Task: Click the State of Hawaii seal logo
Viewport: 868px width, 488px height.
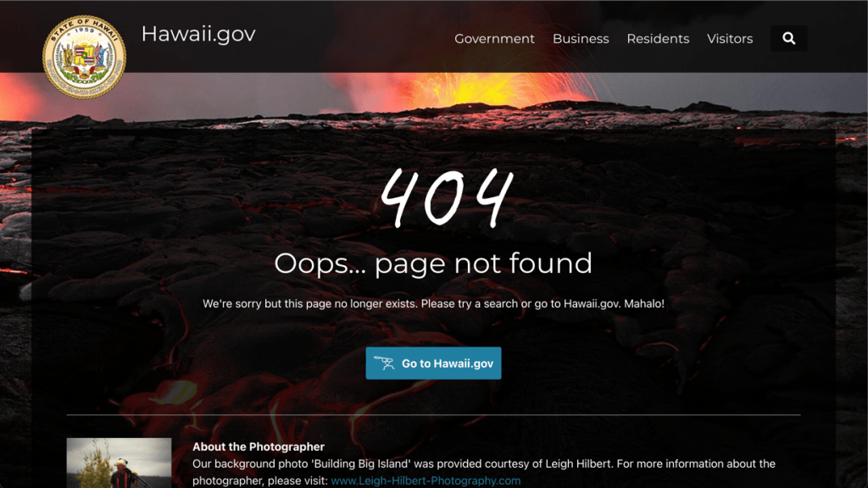Action: [84, 57]
